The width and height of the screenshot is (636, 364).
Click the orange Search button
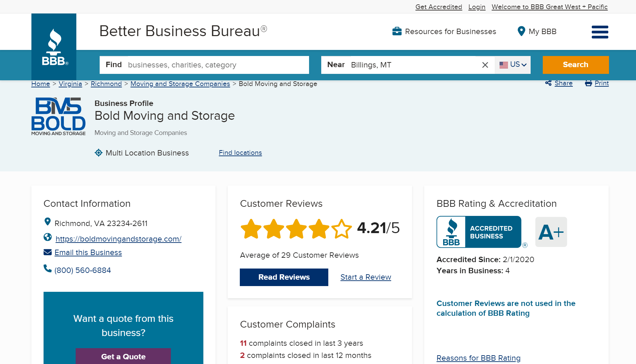coord(576,65)
